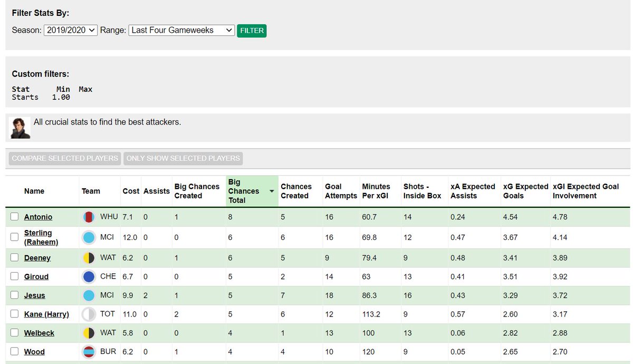Screen dimensions: 633x364
Task: Sort by Shots - Inside Box header
Action: pyautogui.click(x=422, y=191)
